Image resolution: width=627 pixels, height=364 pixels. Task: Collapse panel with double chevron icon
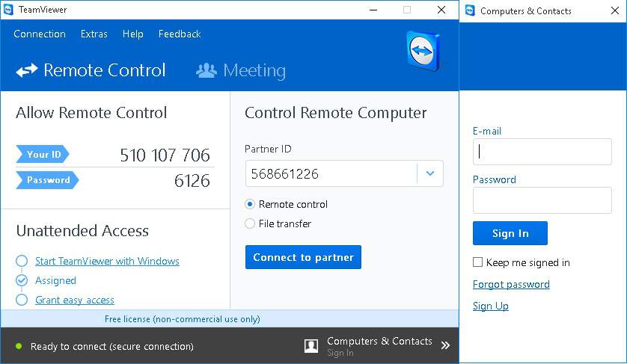coord(445,345)
